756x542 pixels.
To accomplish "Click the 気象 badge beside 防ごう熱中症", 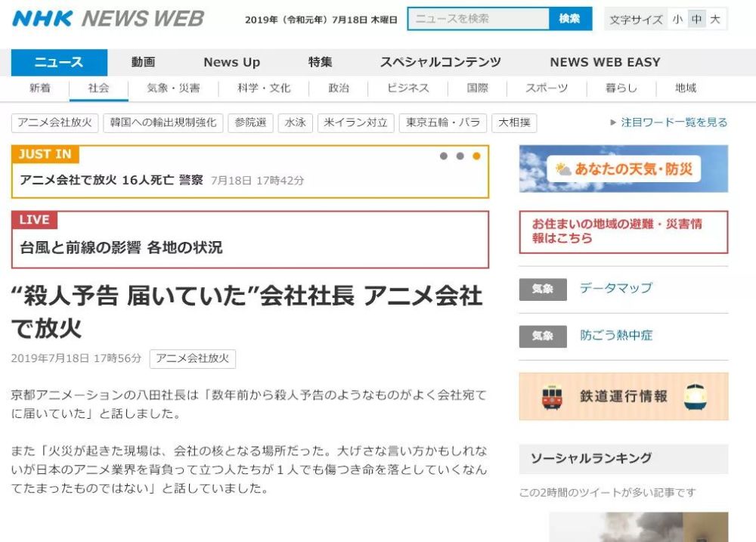I will coord(543,336).
